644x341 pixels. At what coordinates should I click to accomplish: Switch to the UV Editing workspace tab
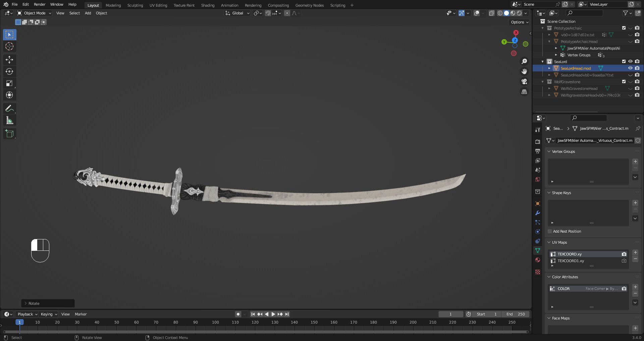click(x=158, y=5)
